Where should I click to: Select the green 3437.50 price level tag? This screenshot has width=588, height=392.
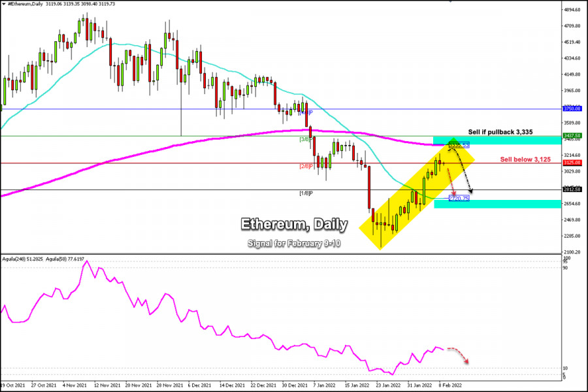point(572,135)
